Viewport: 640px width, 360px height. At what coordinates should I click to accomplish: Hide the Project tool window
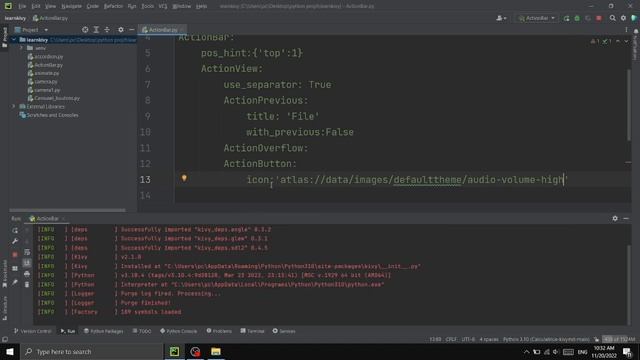(x=131, y=30)
